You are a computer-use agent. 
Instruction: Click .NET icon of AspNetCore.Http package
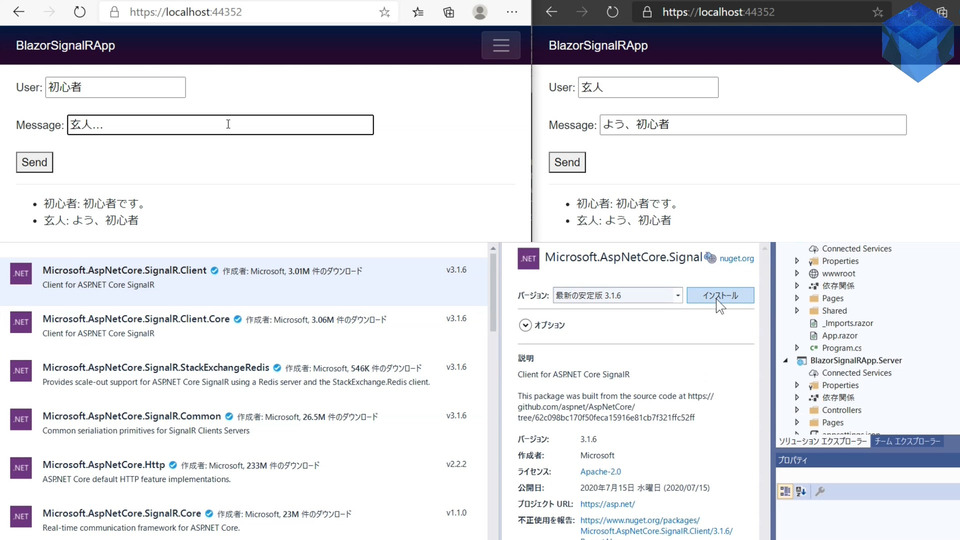pyautogui.click(x=21, y=468)
